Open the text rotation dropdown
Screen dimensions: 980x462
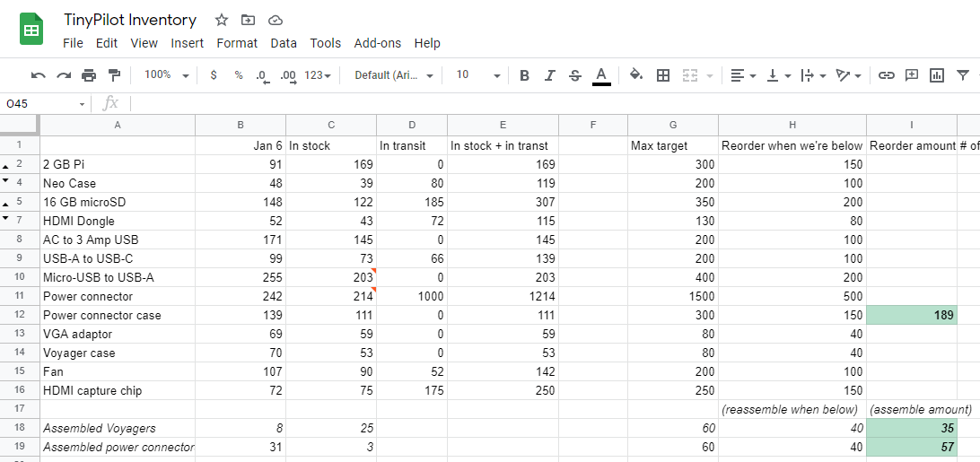pyautogui.click(x=849, y=75)
